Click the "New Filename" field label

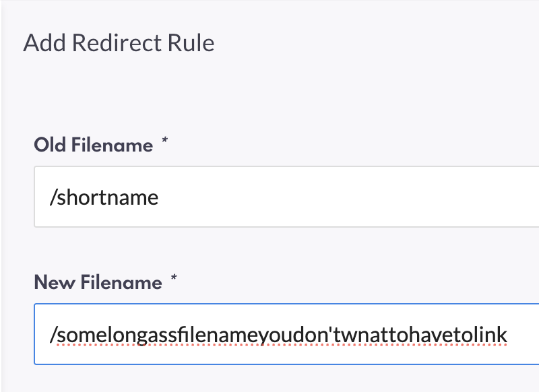coord(98,282)
